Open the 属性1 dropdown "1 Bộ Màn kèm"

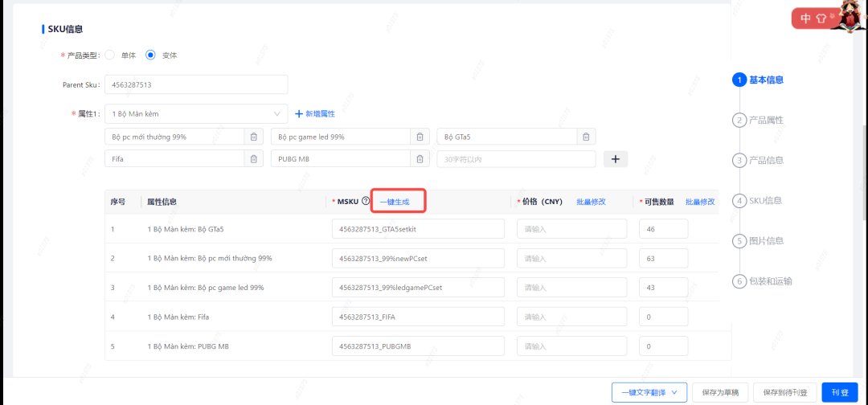[196, 114]
